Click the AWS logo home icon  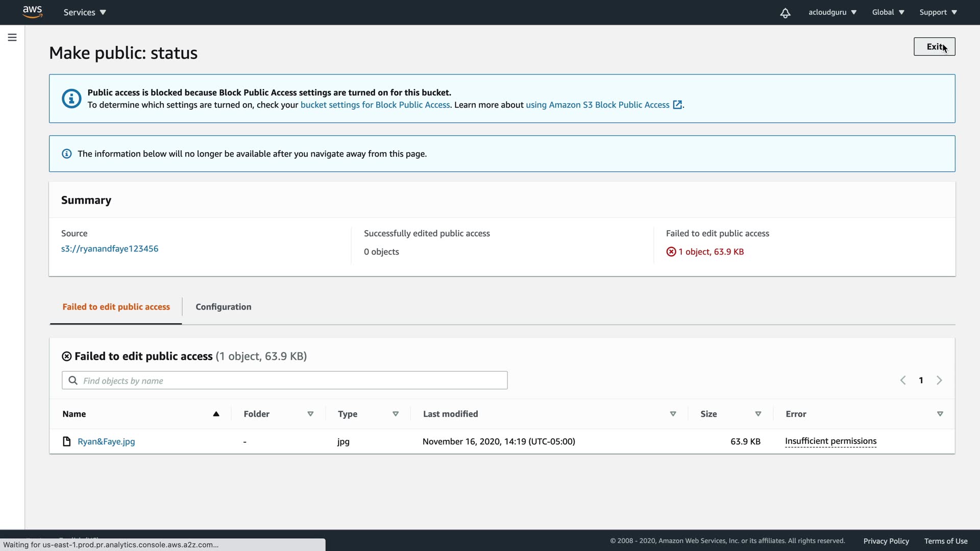[x=32, y=12]
